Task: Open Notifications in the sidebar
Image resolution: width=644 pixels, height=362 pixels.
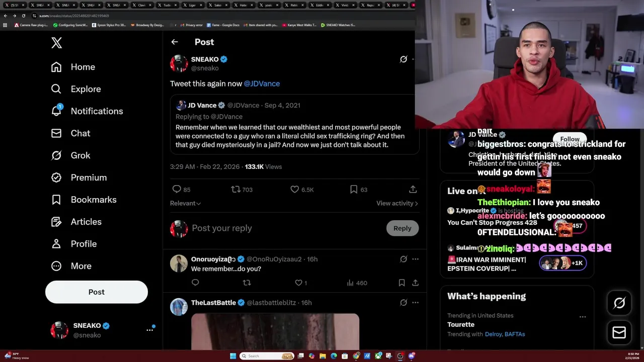Action: pos(87,111)
